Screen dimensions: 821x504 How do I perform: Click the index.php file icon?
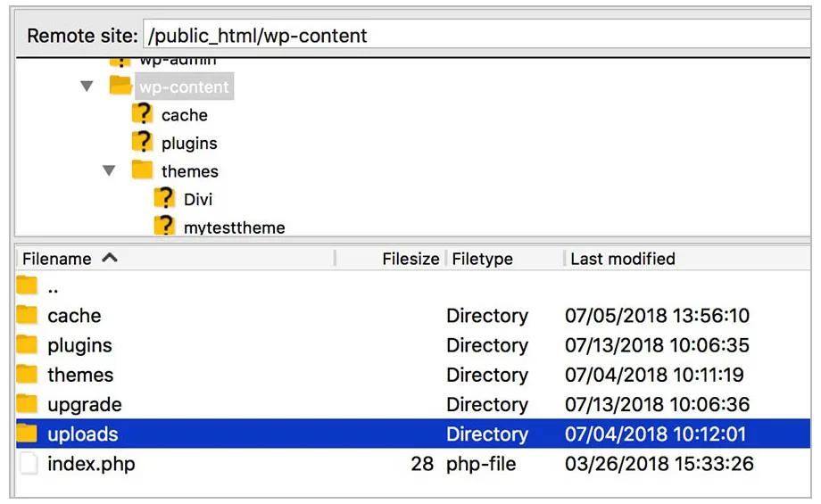point(29,464)
